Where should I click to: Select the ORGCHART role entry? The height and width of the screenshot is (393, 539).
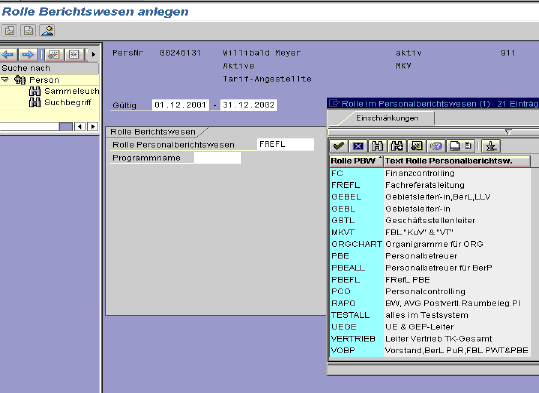356,244
